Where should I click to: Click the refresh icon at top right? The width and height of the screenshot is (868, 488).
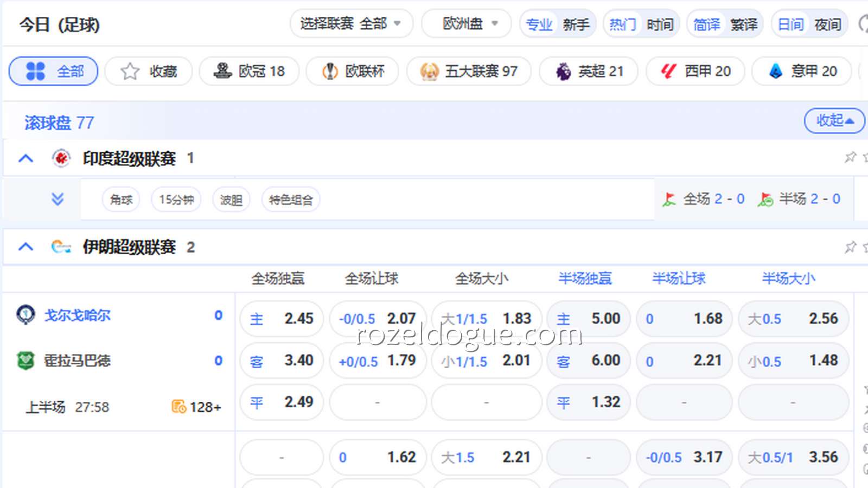tap(863, 24)
